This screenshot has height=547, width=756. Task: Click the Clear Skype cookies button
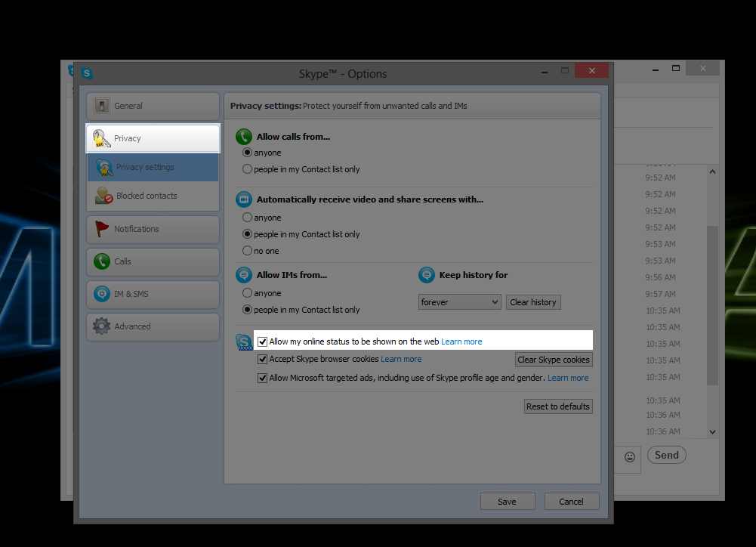[554, 360]
